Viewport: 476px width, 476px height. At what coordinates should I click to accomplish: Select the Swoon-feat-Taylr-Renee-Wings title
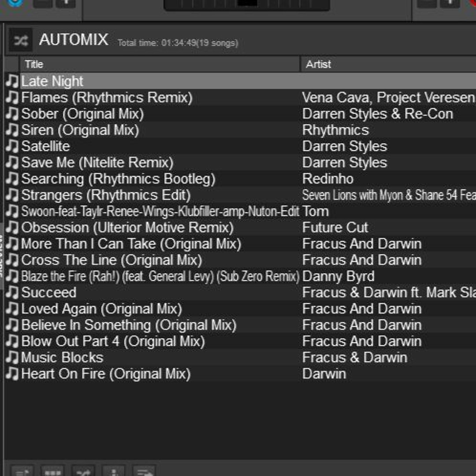pos(160,211)
